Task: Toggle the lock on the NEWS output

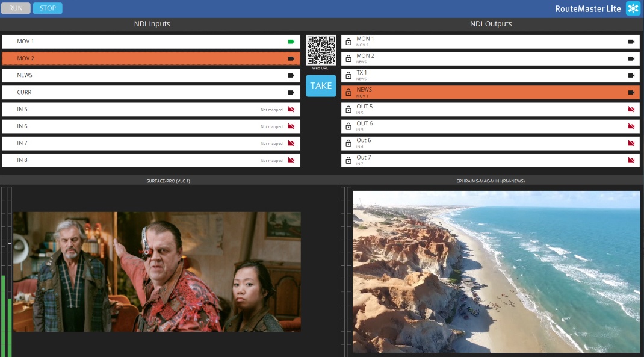Action: pyautogui.click(x=348, y=93)
